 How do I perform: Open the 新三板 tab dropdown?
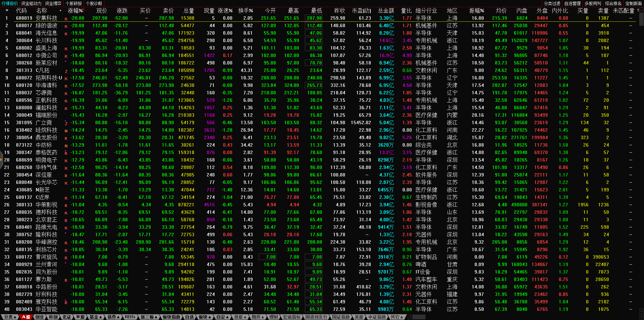coord(149,317)
